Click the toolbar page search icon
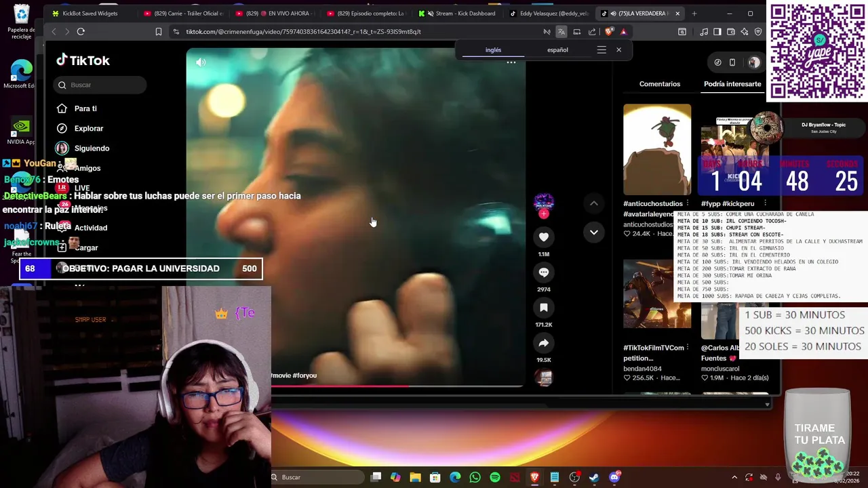The height and width of the screenshot is (488, 868). pos(682,32)
